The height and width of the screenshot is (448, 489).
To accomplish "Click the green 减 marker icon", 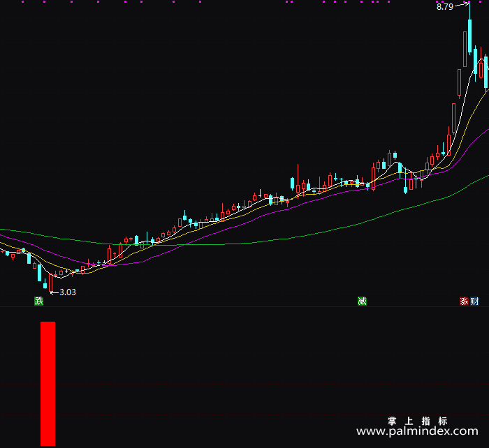I will [362, 301].
